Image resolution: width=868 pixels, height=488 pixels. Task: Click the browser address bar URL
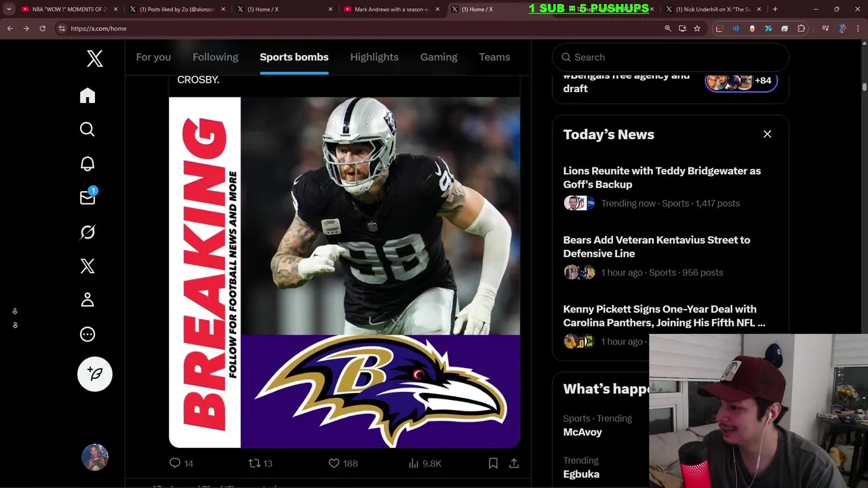point(98,28)
